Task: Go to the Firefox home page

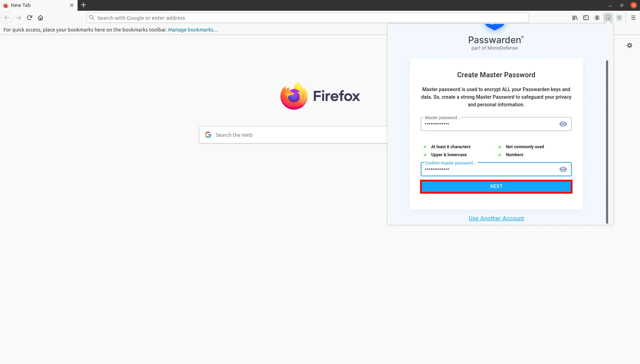Action: (x=41, y=18)
